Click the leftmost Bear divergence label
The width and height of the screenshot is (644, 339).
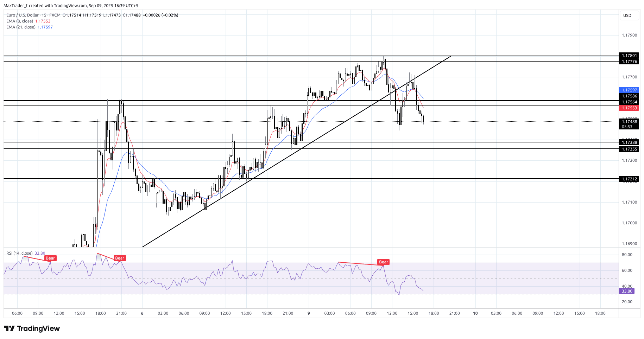[50, 258]
